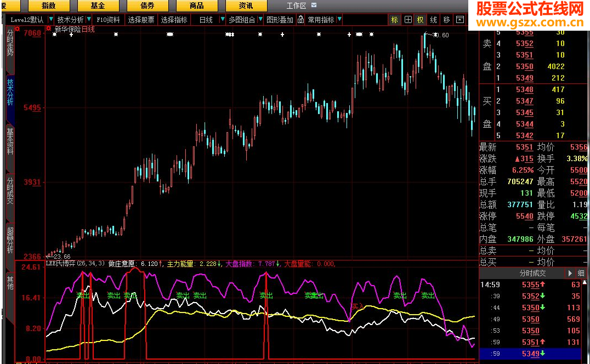This screenshot has height=364, width=590.
Task: Toggle the lock icon beside 图形叠加
Action: 300,20
